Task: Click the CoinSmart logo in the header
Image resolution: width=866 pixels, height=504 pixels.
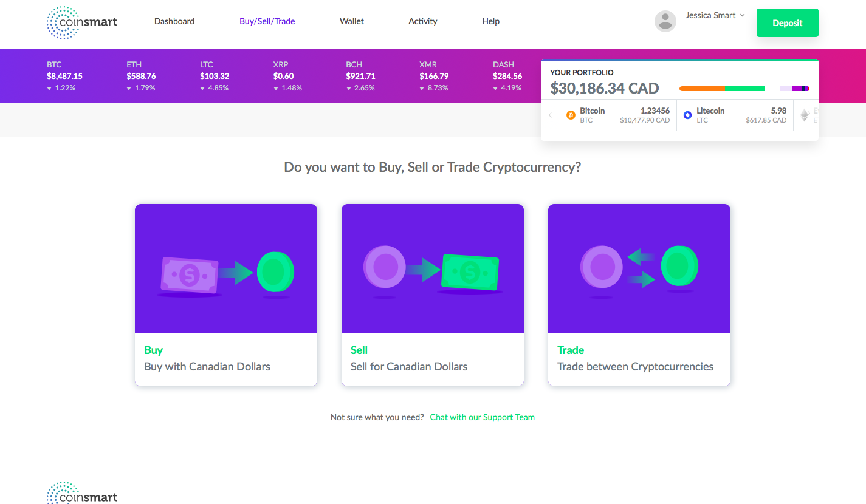Action: [x=81, y=22]
